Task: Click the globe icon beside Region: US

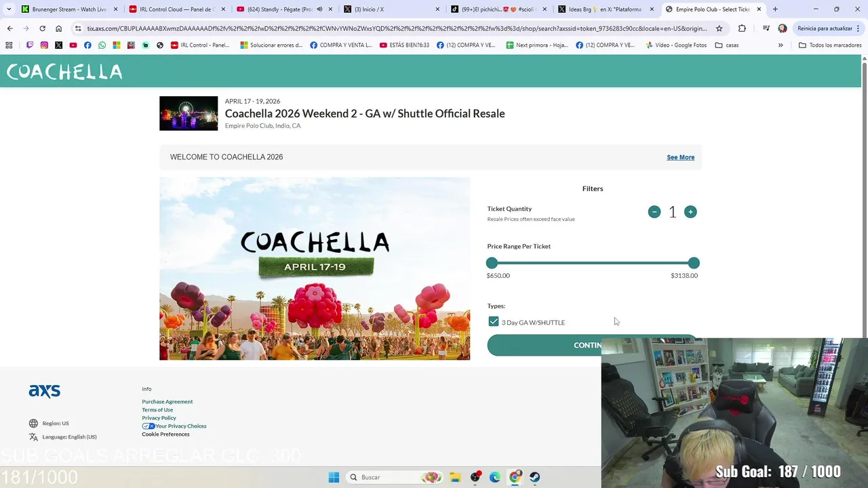Action: point(33,424)
